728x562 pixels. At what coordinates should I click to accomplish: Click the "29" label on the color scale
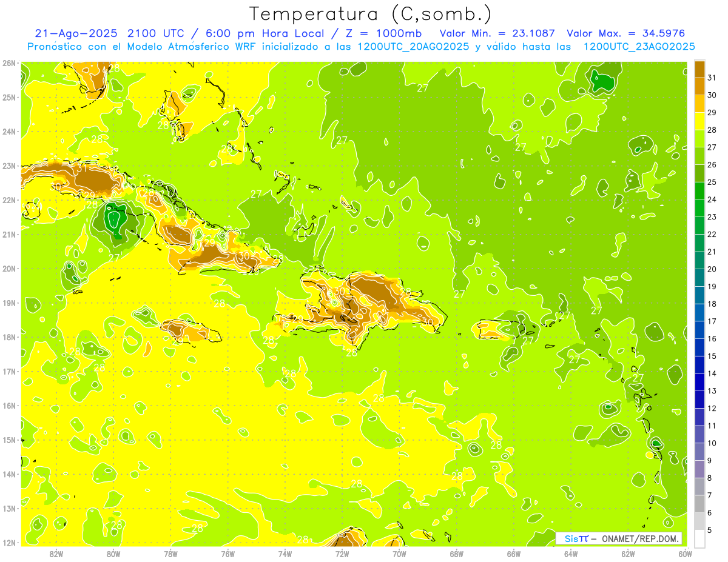(x=712, y=113)
